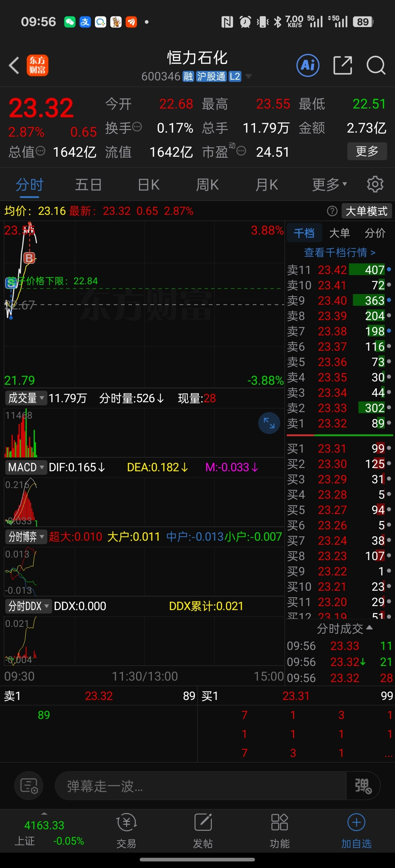Image resolution: width=395 pixels, height=868 pixels.
Task: Expand chart with fullscreen arrows icon
Action: (x=269, y=423)
